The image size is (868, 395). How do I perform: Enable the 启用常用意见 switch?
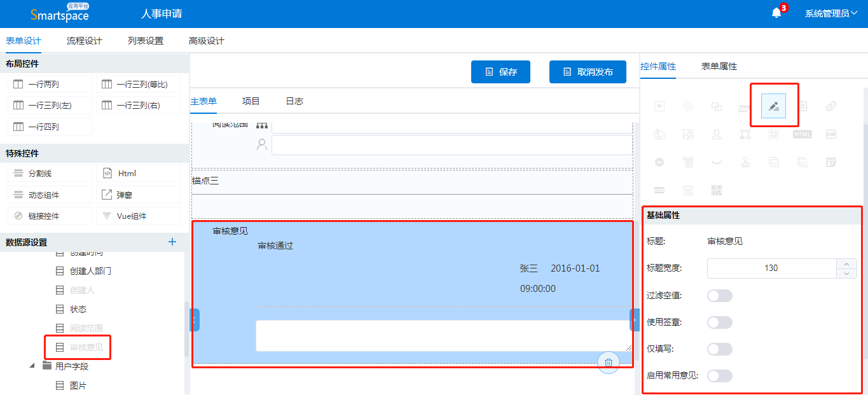coord(720,376)
